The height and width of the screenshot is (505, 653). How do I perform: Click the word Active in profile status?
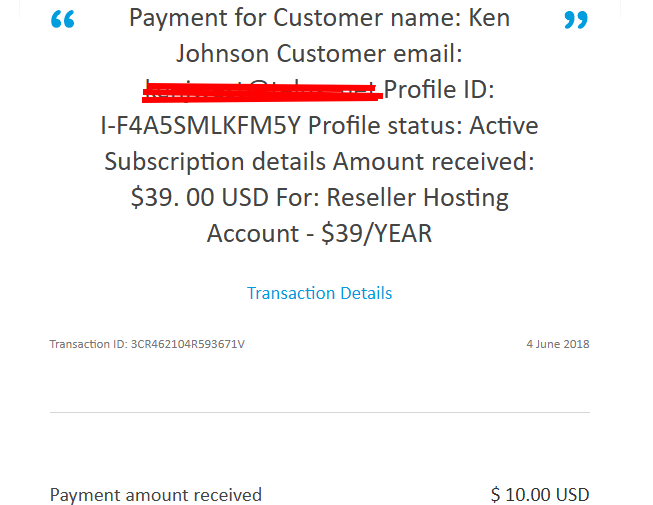click(x=504, y=125)
